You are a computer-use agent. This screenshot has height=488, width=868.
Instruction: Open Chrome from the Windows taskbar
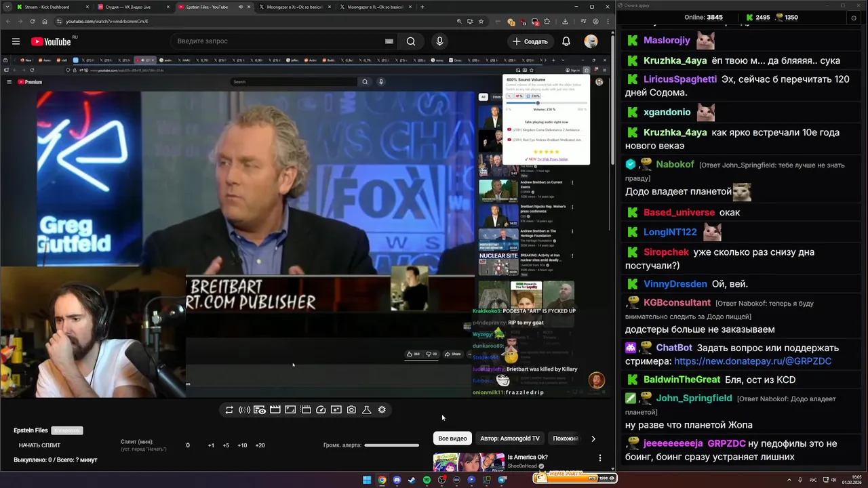(382, 480)
